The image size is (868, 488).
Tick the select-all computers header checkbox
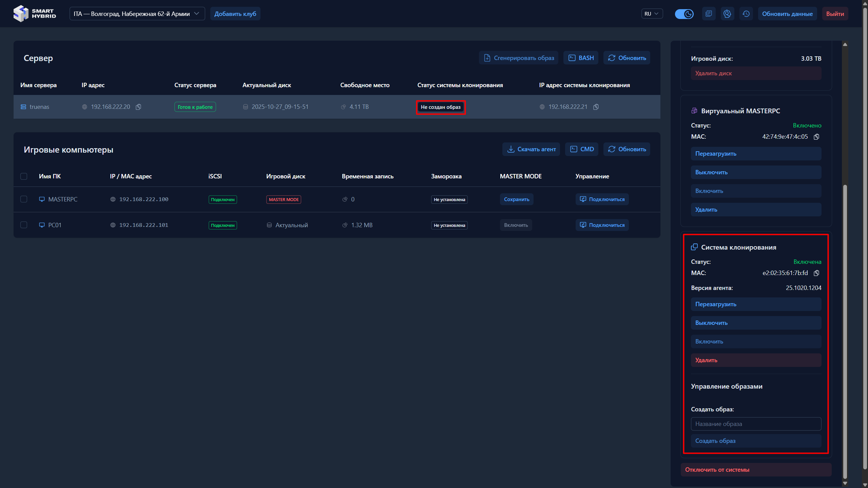[x=24, y=176]
